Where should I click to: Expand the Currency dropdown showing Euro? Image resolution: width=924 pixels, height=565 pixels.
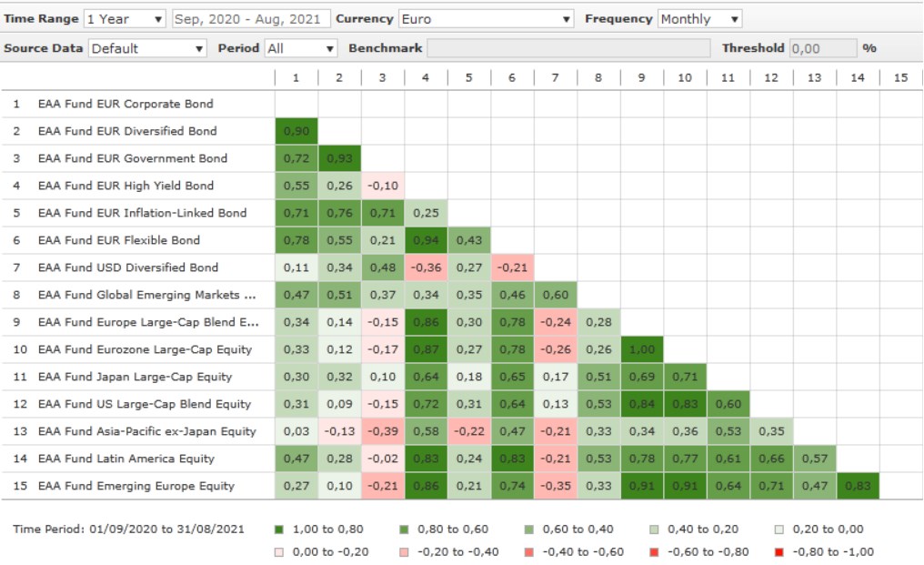[x=486, y=19]
